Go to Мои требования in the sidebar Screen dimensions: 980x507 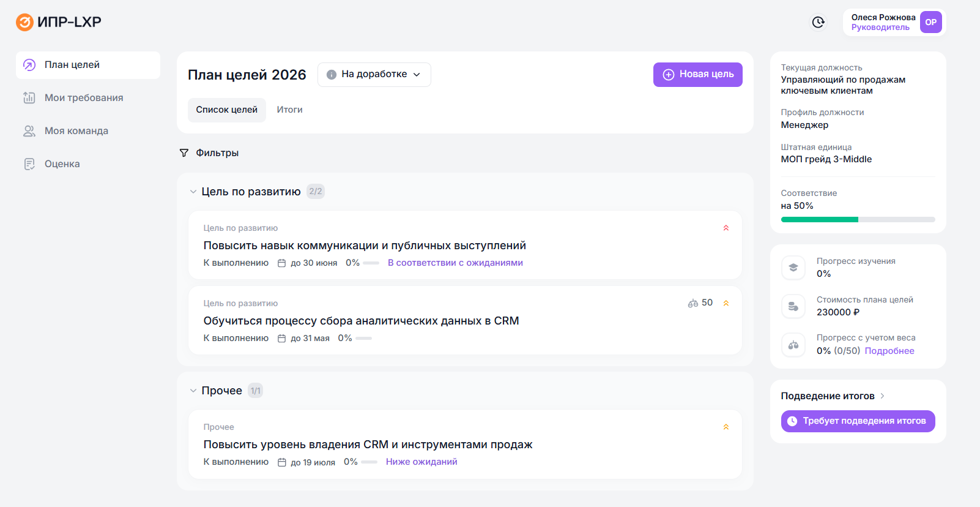coord(83,98)
